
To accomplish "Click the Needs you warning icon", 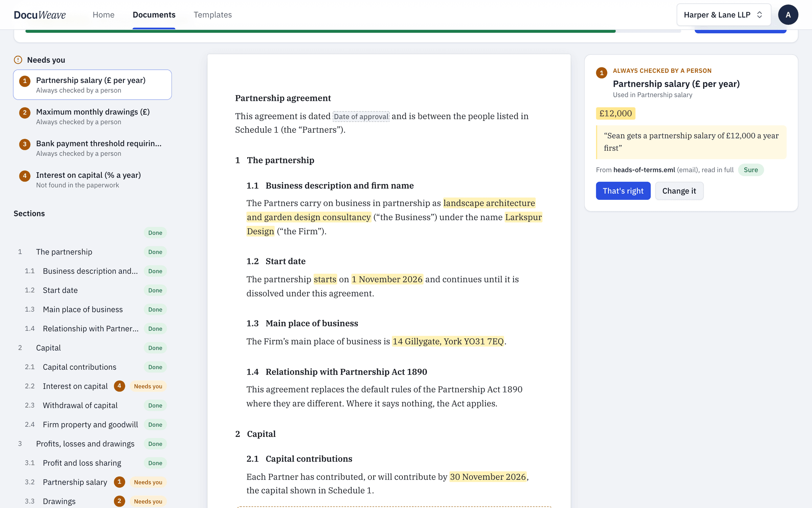I will point(18,60).
